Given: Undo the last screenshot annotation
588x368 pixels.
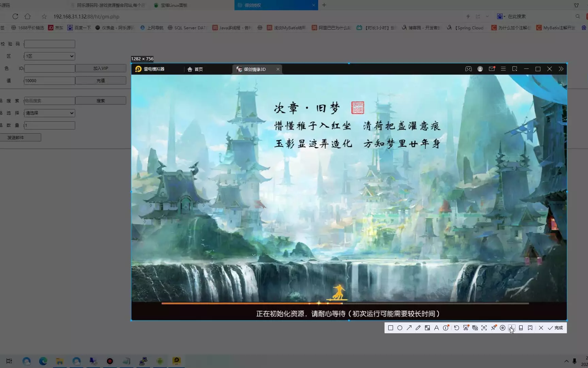Looking at the screenshot, I should click(457, 328).
